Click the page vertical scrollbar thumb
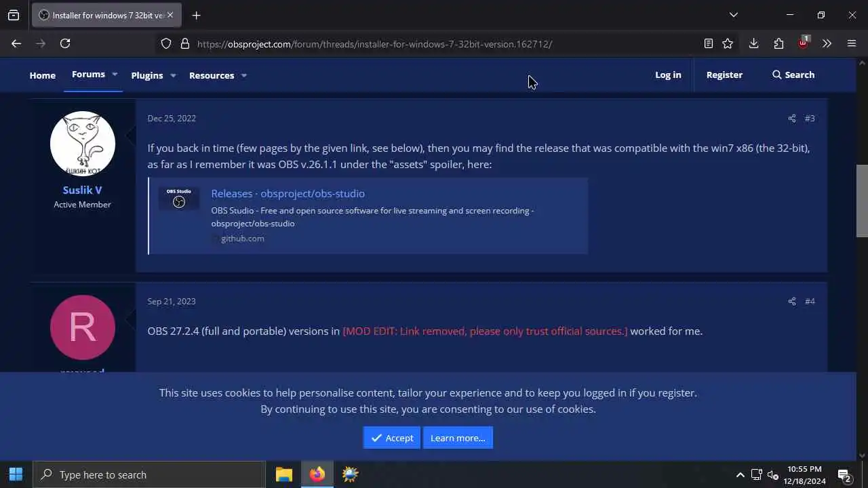Image resolution: width=868 pixels, height=488 pixels. 862,201
